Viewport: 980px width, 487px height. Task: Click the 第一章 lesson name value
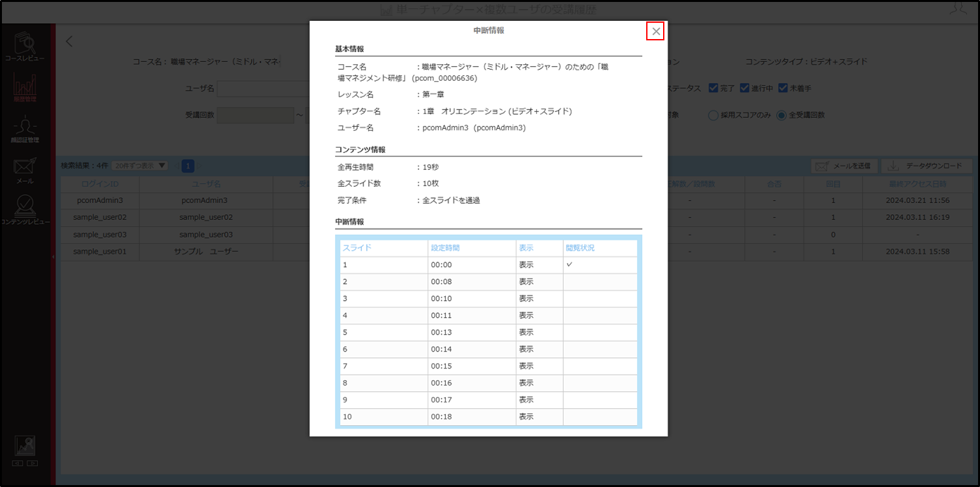(x=433, y=94)
